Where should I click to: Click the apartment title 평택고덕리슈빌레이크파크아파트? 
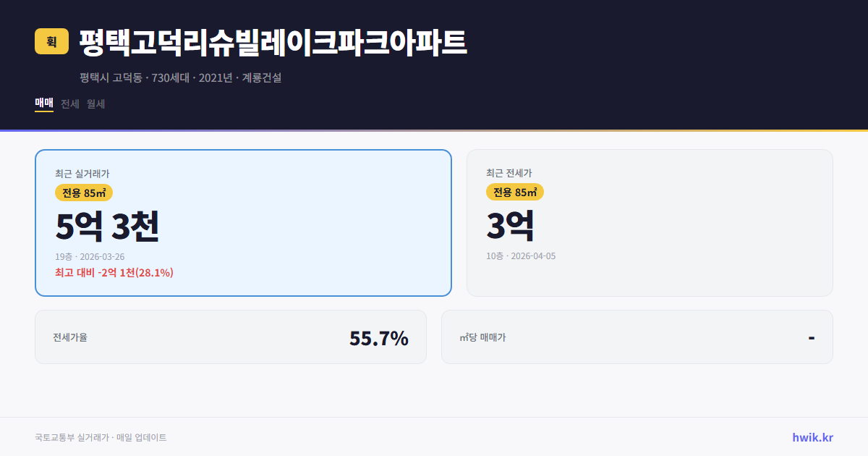point(273,43)
